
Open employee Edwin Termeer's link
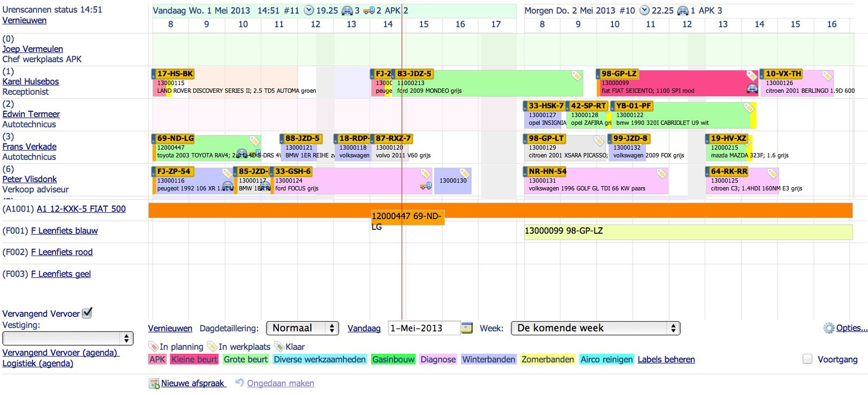point(31,114)
